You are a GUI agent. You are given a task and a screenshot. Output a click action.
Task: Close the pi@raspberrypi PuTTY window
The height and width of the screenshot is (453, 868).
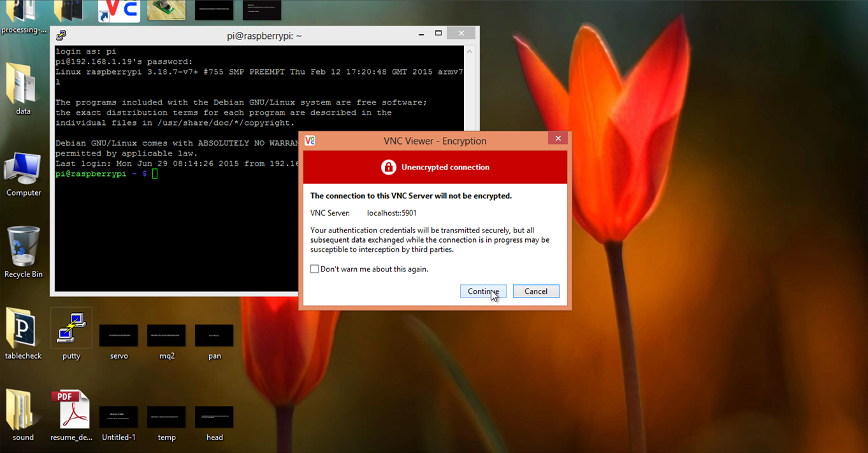click(461, 33)
